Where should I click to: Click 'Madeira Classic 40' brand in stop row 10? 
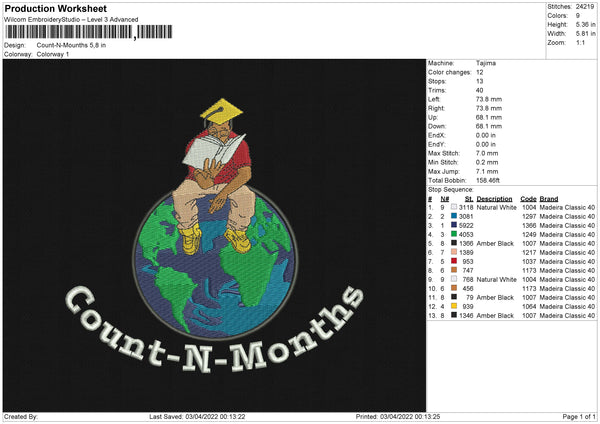click(x=567, y=289)
